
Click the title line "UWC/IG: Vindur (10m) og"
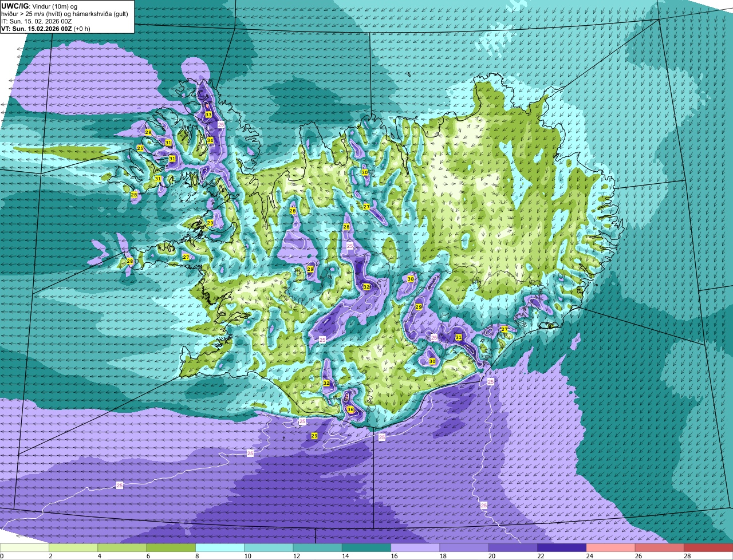coord(40,6)
